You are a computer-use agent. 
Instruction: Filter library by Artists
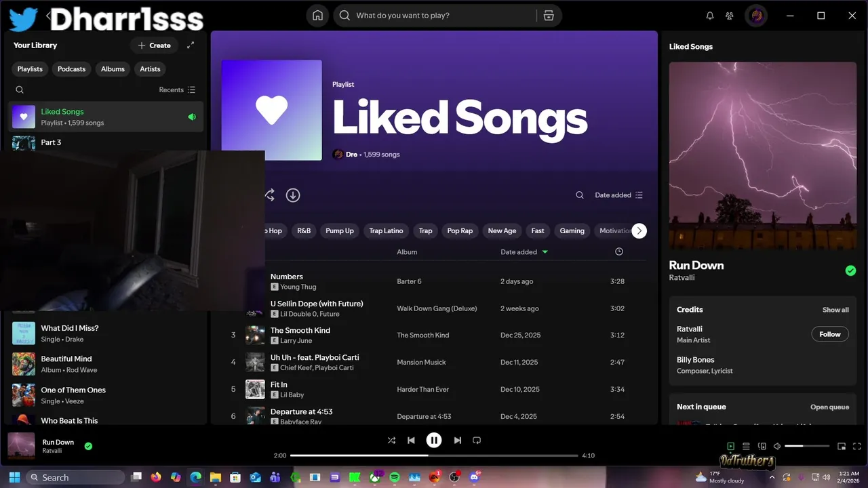coord(150,69)
